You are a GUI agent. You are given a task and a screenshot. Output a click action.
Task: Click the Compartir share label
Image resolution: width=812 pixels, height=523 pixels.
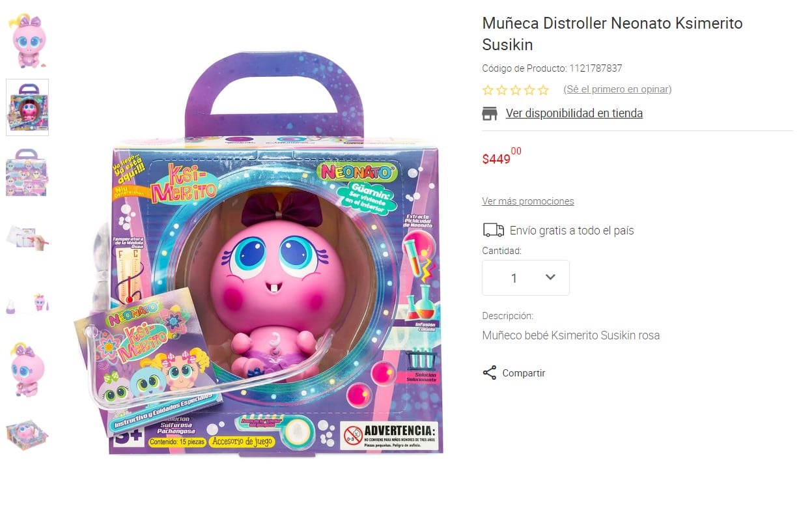click(524, 373)
